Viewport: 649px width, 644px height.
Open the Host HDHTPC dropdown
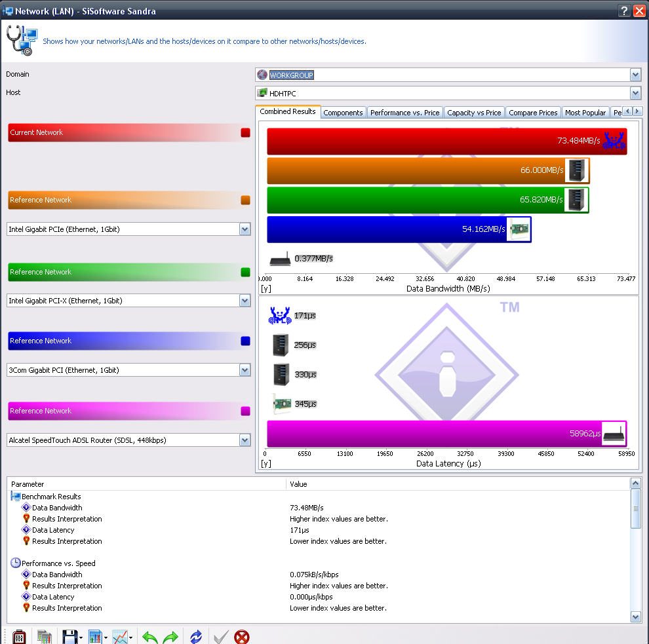pos(635,93)
